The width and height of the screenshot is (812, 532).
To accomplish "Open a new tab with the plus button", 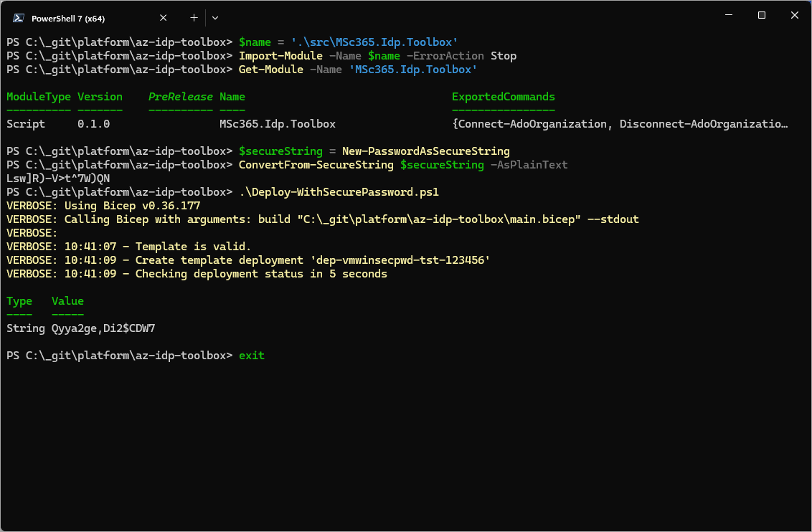I will tap(194, 17).
